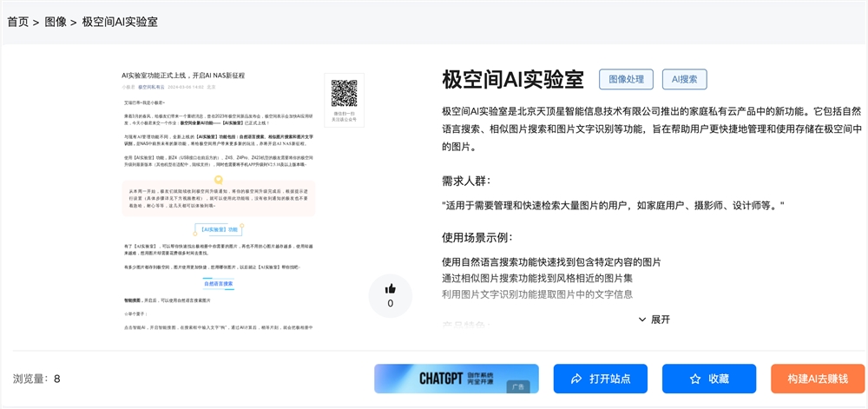Click 自然语言搜索 heading in article preview

pyautogui.click(x=218, y=283)
